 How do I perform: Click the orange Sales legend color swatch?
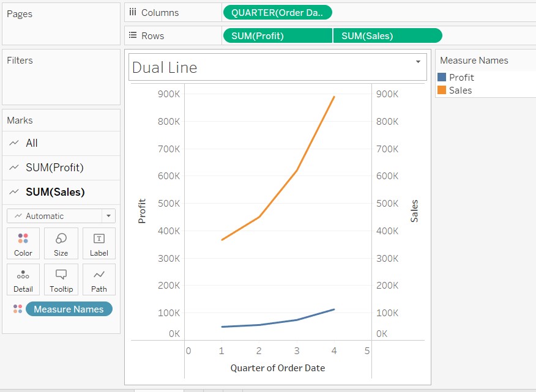click(x=442, y=91)
